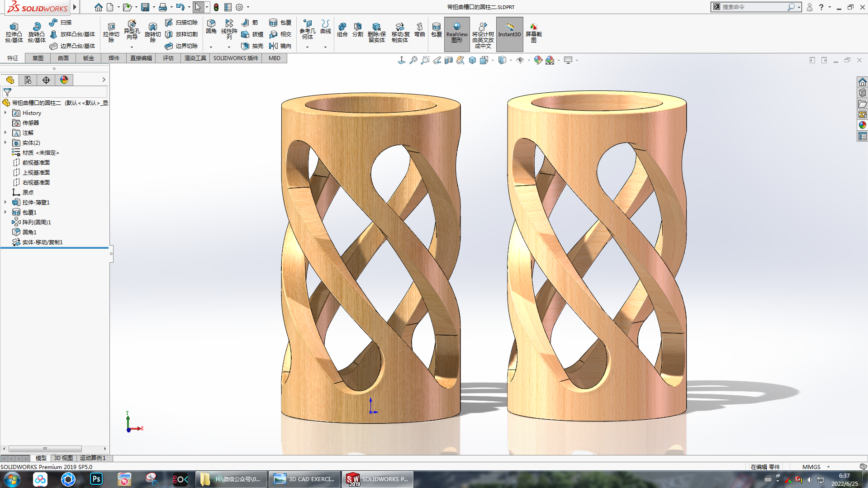Screen dimensions: 868x488
Task: Click the Previous View icon
Action: click(437, 60)
